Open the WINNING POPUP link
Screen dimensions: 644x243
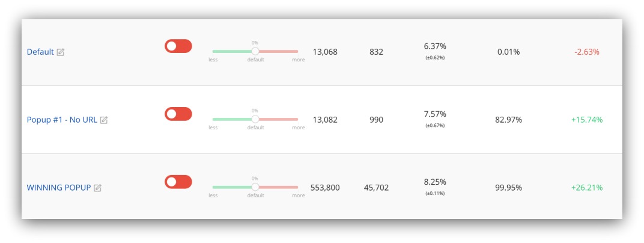point(59,188)
